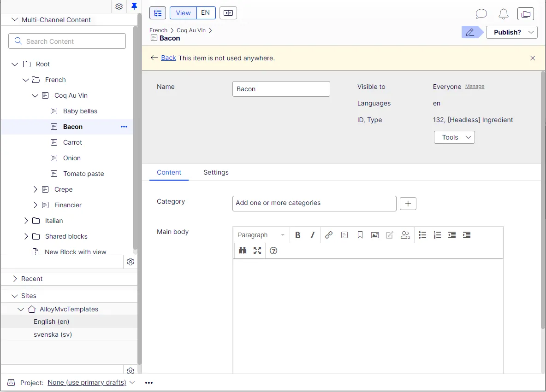Insert an image in editor
The image size is (546, 392).
point(374,235)
